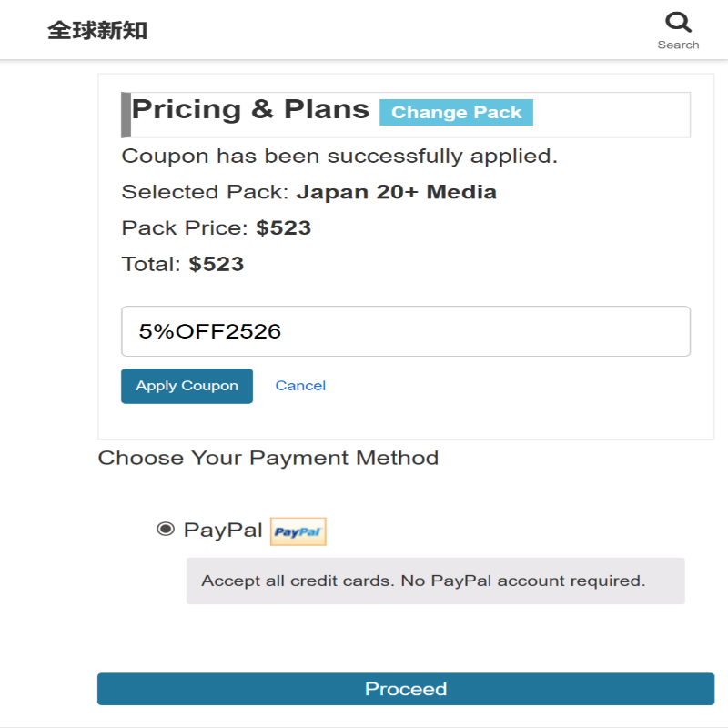The height and width of the screenshot is (728, 728).
Task: Apply the coupon with Apply Coupon
Action: pyautogui.click(x=187, y=386)
